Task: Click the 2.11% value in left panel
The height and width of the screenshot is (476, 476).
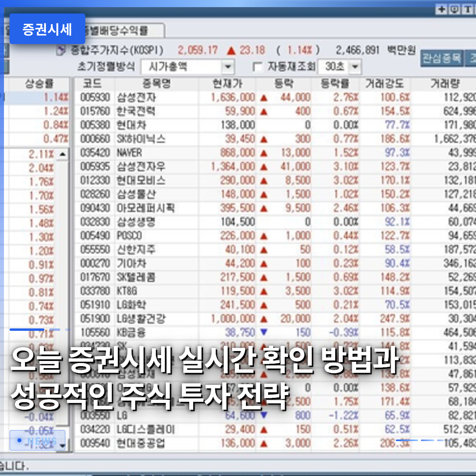Action: tap(41, 154)
